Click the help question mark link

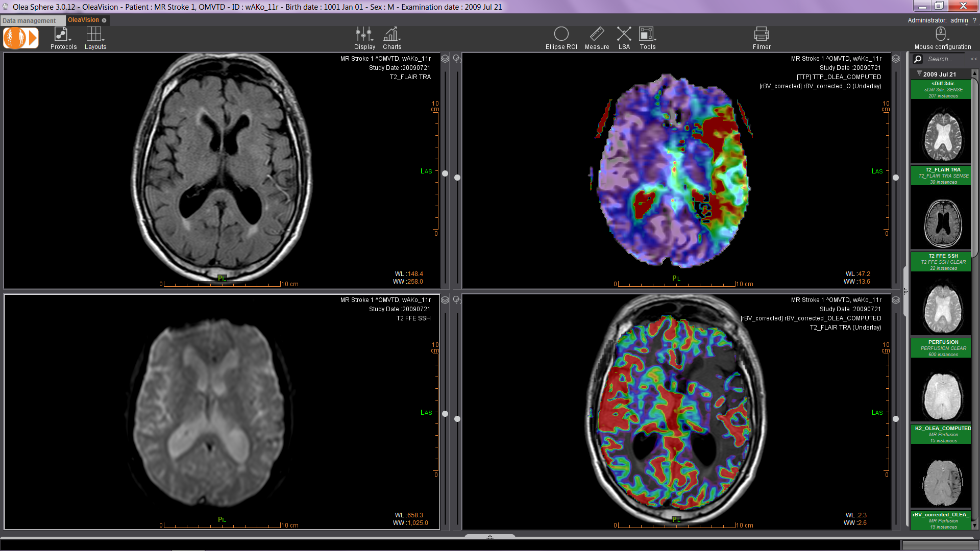(x=974, y=20)
